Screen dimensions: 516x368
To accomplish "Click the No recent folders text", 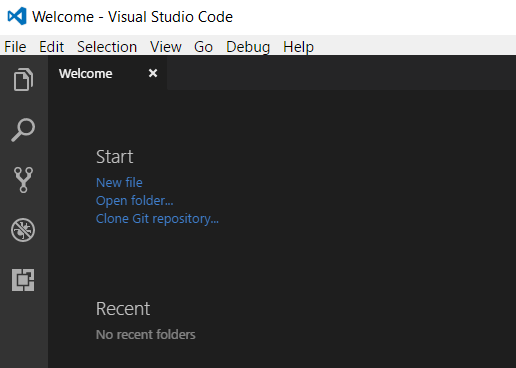I will click(146, 335).
